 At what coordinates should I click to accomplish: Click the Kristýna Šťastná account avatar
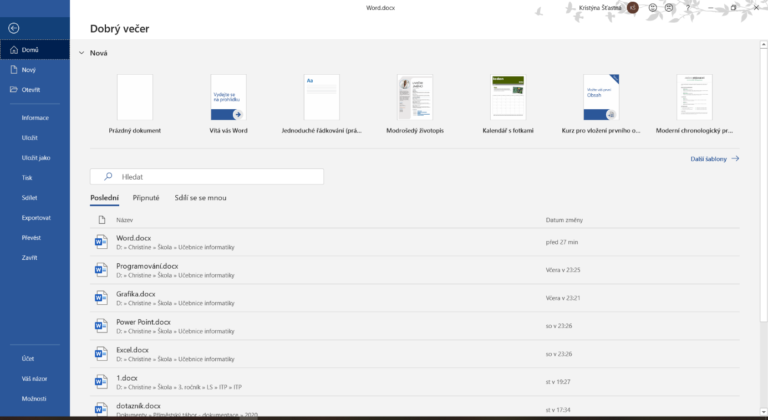632,7
